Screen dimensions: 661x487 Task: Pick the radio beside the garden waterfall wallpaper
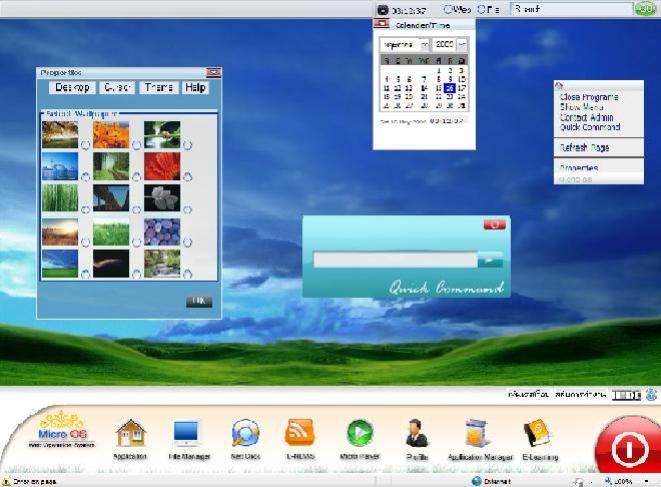point(187,274)
